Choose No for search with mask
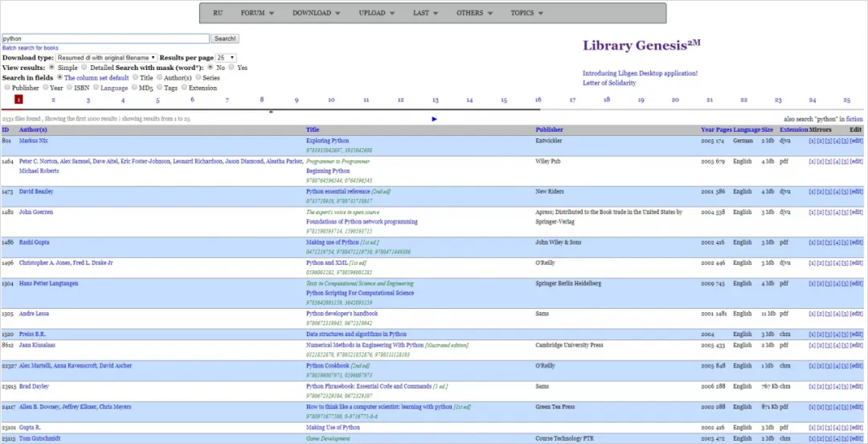 pyautogui.click(x=211, y=67)
